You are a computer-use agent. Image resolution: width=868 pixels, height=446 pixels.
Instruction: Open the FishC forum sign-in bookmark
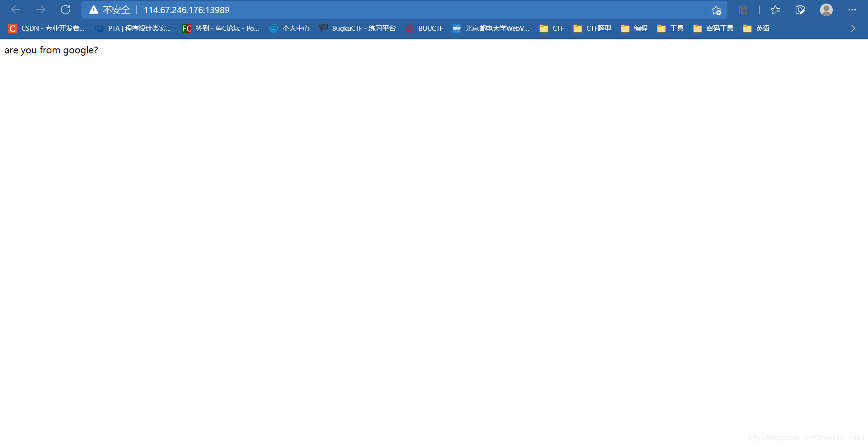pos(220,28)
